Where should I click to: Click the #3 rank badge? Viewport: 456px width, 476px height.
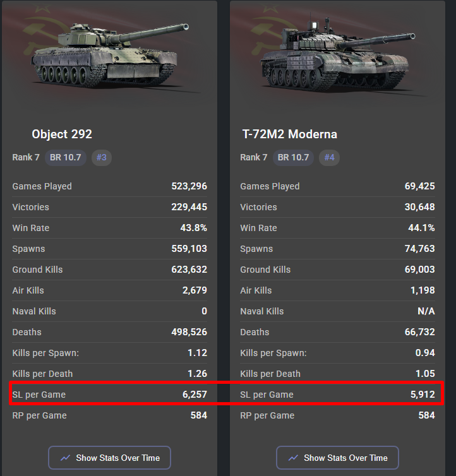point(102,158)
